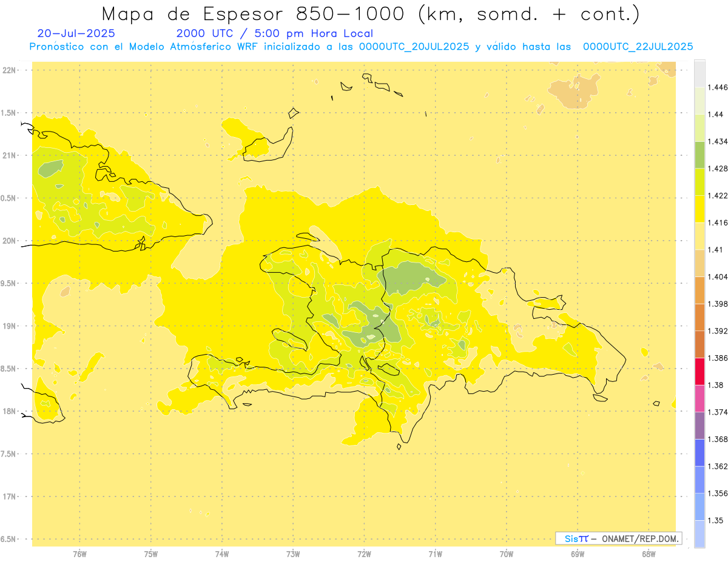Click the colorbar value "1.386"
Image resolution: width=728 pixels, height=562 pixels.
[x=718, y=358]
